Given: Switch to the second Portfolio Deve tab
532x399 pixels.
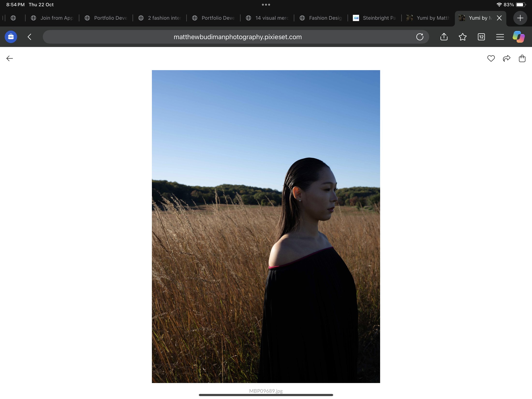Looking at the screenshot, I should [x=213, y=18].
